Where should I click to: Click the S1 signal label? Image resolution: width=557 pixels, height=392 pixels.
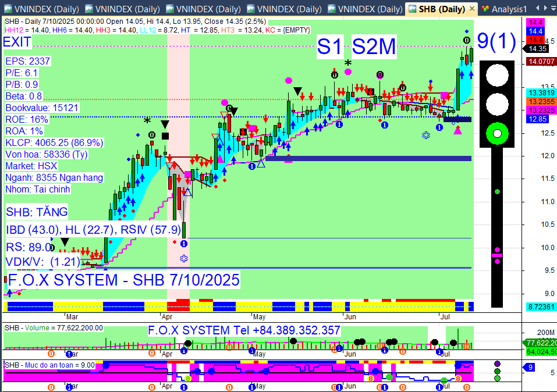tap(330, 46)
